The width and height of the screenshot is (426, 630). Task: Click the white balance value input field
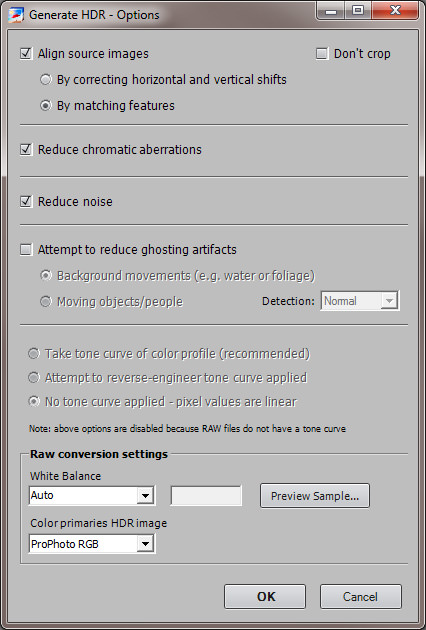(x=206, y=496)
